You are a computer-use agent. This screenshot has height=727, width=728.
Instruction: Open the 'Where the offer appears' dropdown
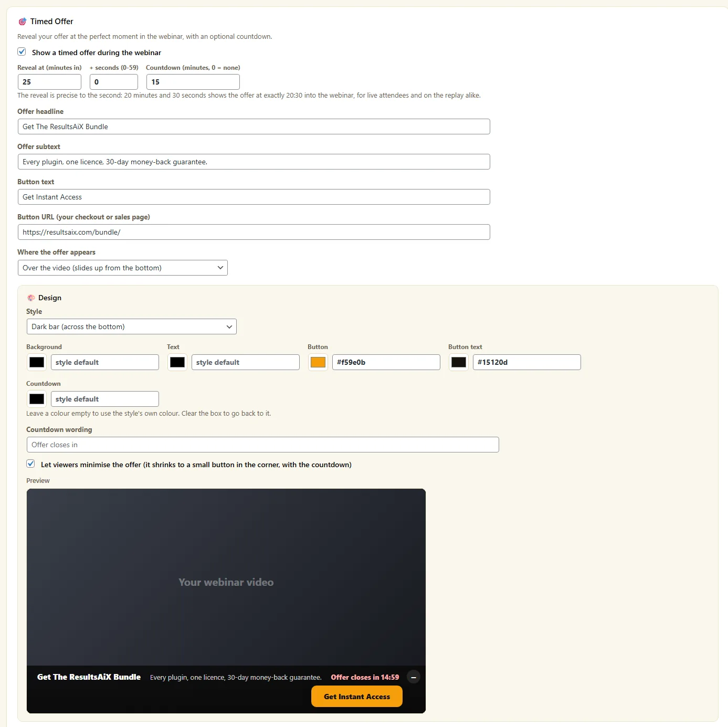(123, 268)
